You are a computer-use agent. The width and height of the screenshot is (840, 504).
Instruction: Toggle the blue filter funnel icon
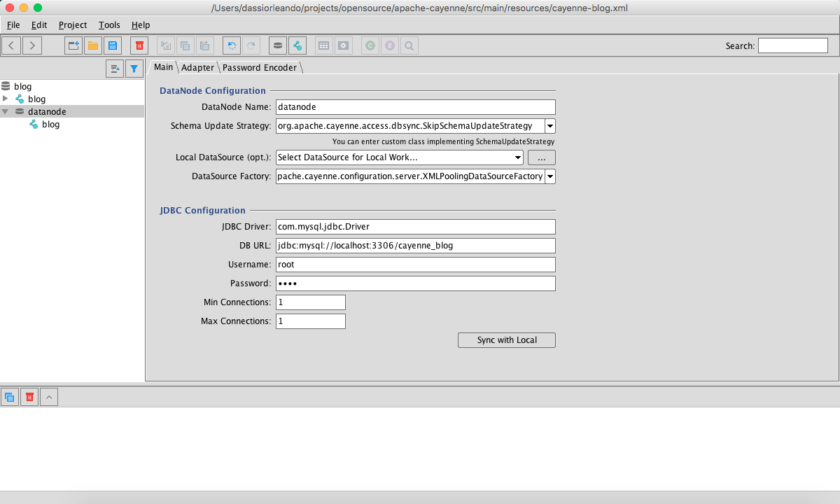[134, 69]
